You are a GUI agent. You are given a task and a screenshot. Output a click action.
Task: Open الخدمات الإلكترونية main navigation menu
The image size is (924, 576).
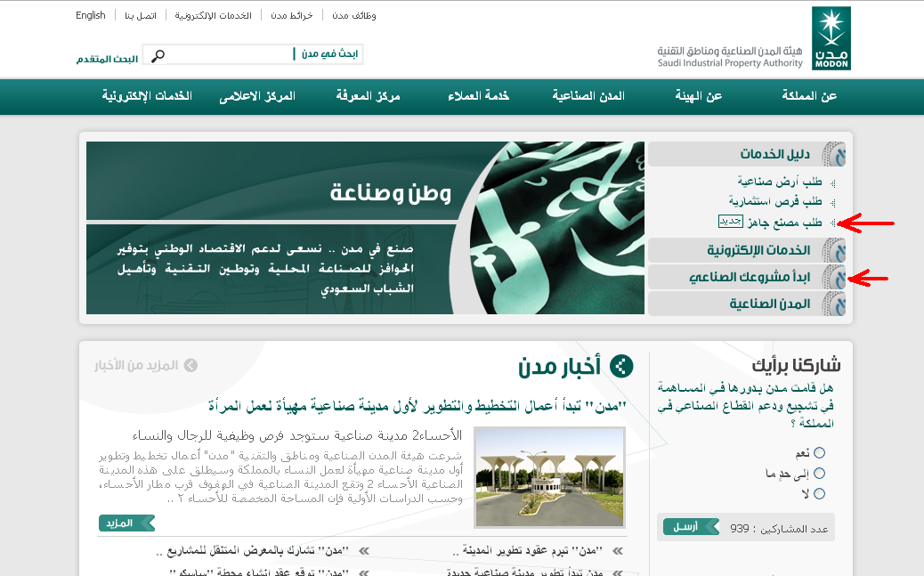(147, 95)
